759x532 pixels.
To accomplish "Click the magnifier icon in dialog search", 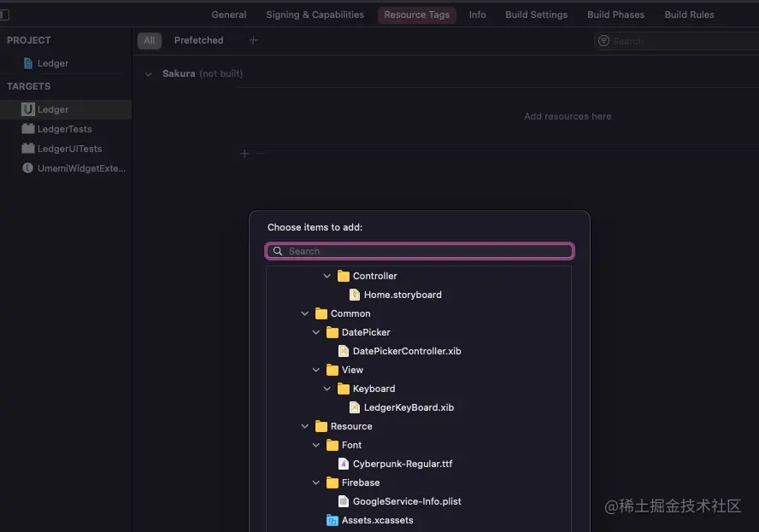I will 278,251.
